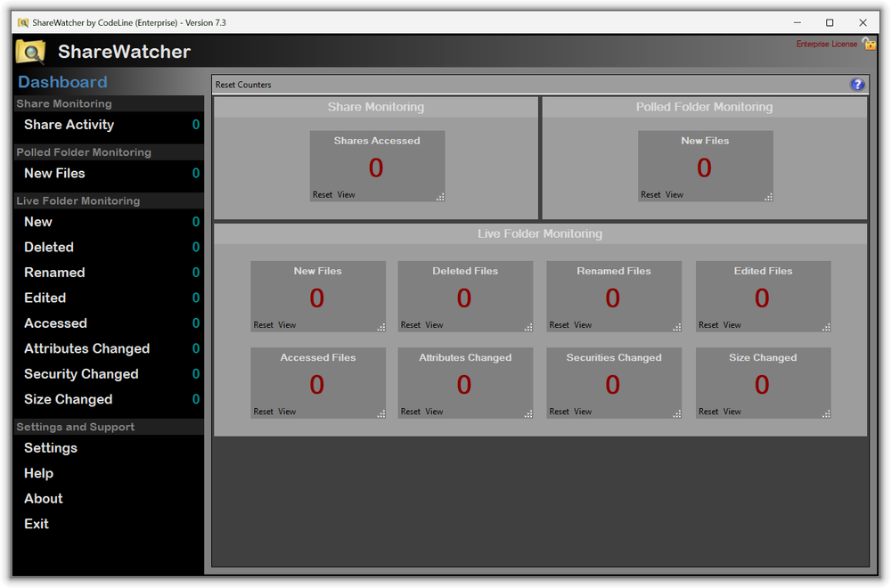Click the Shares Accessed zero count
The height and width of the screenshot is (588, 891).
(x=376, y=168)
